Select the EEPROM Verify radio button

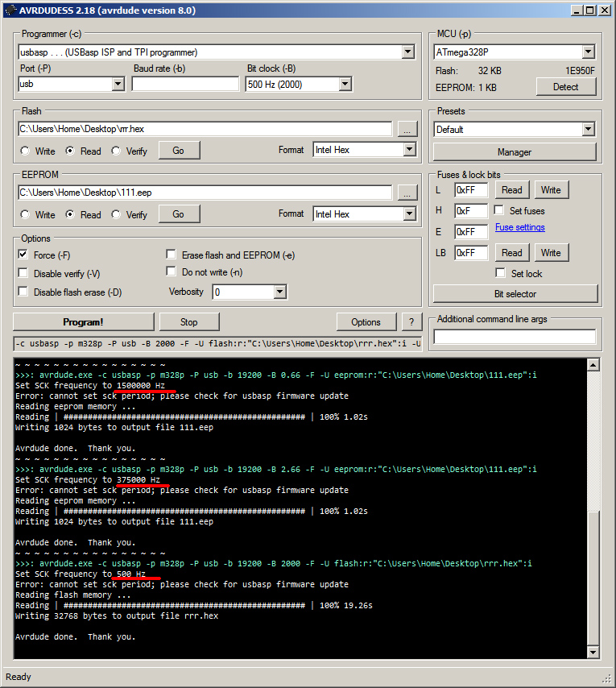point(117,215)
